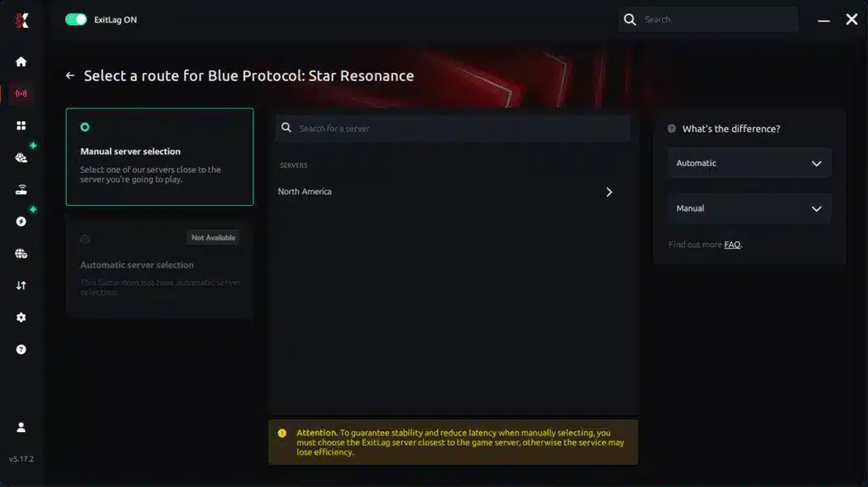
Task: Close the ExitLag window
Action: point(852,19)
